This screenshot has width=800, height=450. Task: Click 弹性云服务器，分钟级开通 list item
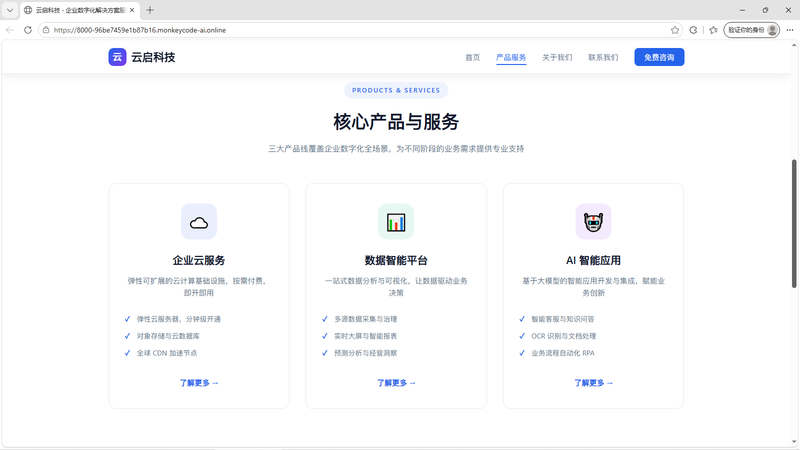179,319
